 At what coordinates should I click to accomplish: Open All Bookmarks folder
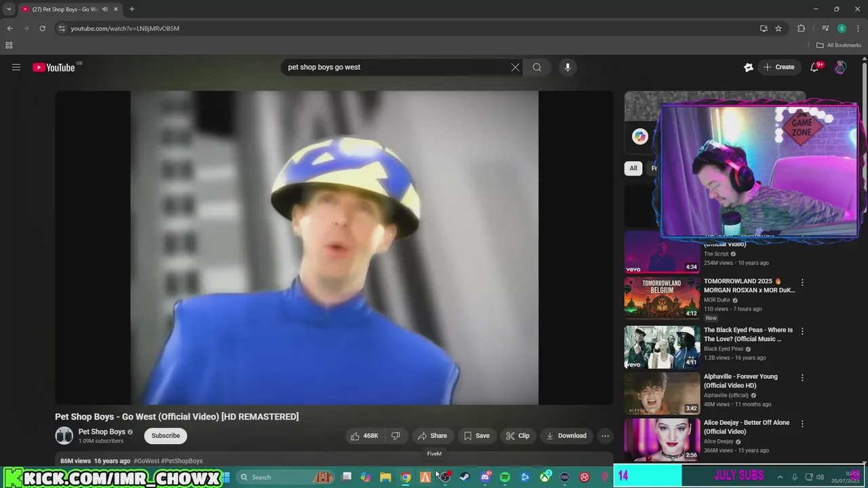tap(838, 45)
